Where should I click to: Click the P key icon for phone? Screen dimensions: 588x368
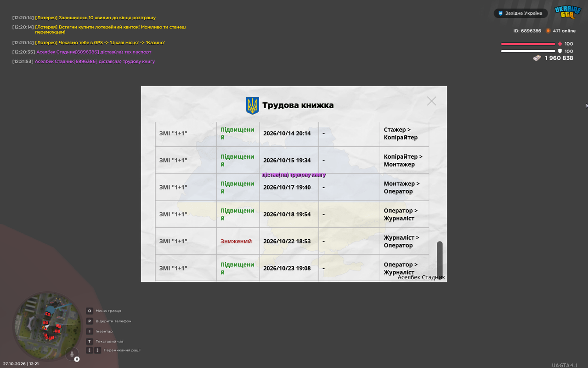pos(90,321)
